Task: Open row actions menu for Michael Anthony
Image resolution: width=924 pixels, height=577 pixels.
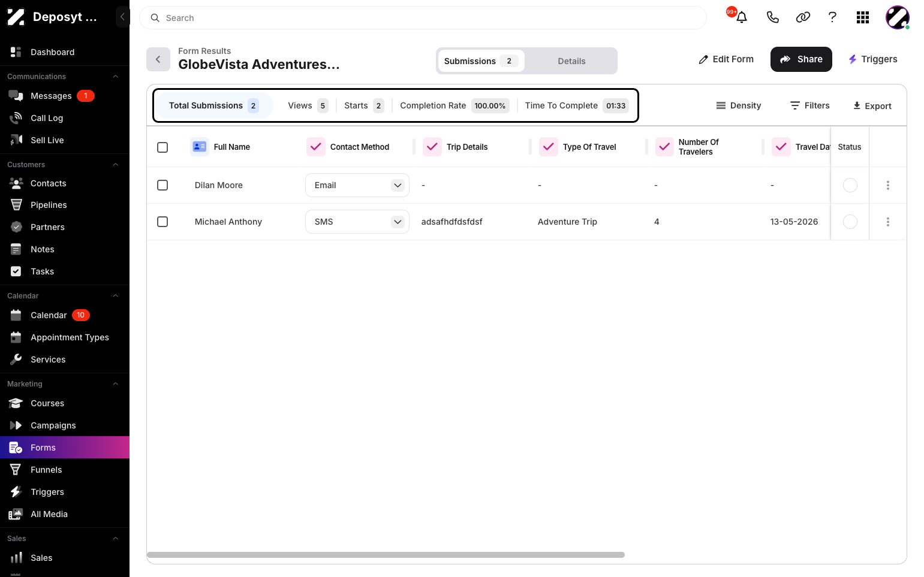Action: pyautogui.click(x=888, y=222)
